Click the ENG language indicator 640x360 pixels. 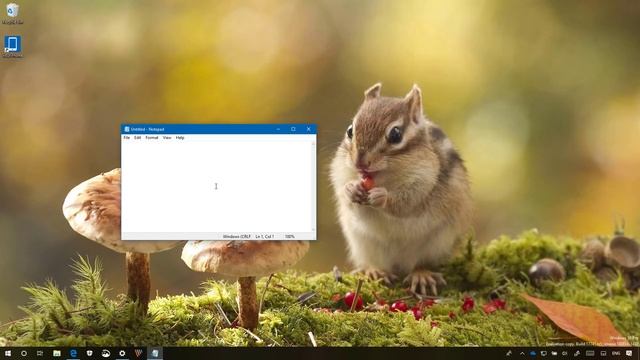pos(616,353)
